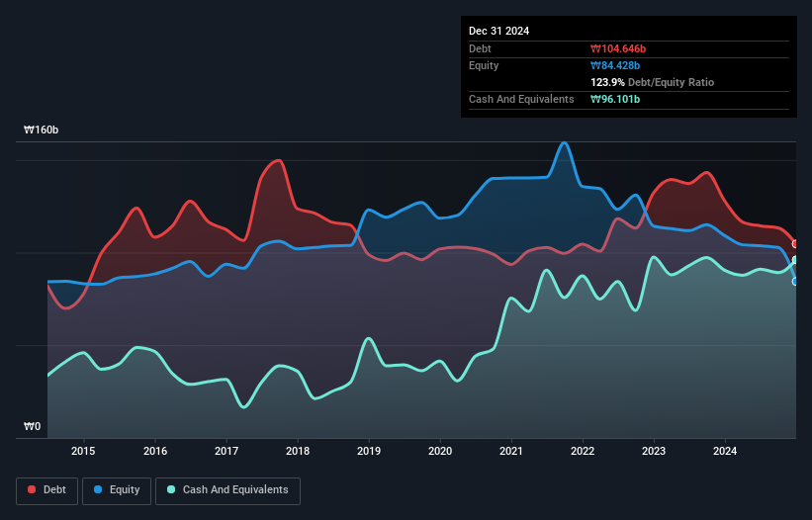Click the ₩160b y-axis label
The image size is (812, 520).
[x=41, y=130]
